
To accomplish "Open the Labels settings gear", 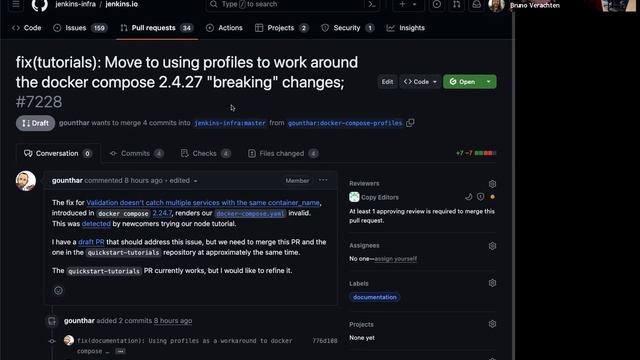I will coord(492,283).
